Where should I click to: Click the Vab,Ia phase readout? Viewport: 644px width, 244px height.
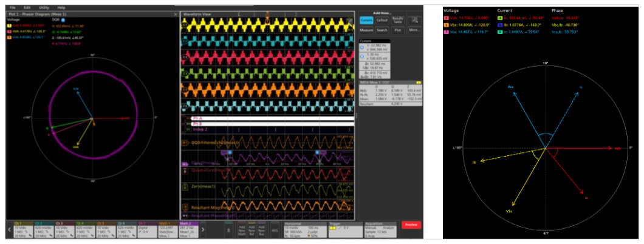[566, 18]
